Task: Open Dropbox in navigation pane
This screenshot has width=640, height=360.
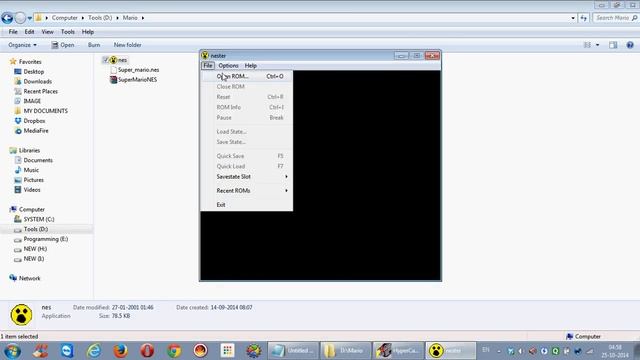Action: click(34, 121)
